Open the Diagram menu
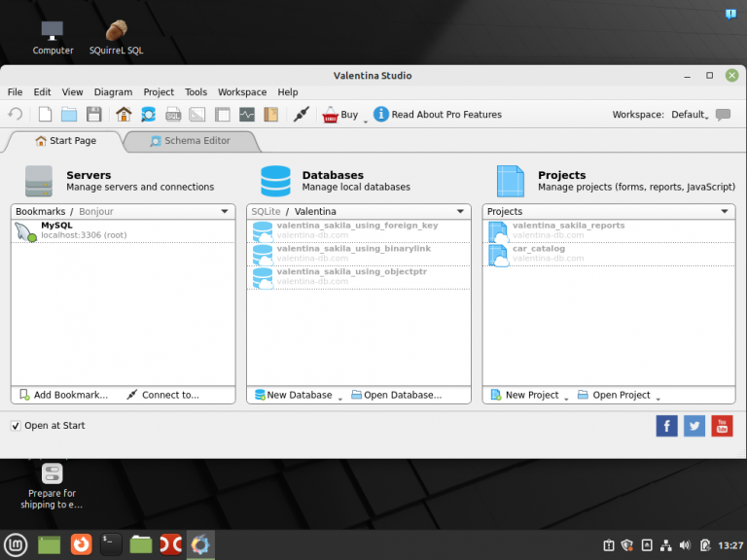This screenshot has width=747, height=560. click(113, 92)
